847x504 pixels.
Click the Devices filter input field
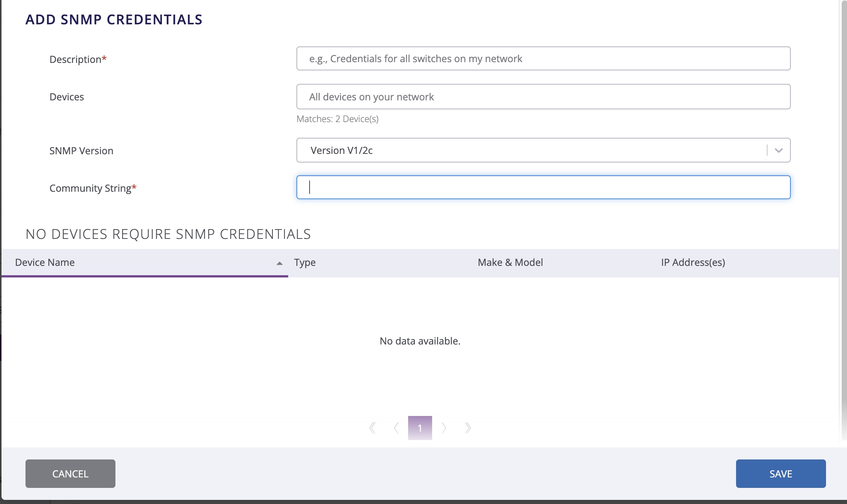coord(543,97)
